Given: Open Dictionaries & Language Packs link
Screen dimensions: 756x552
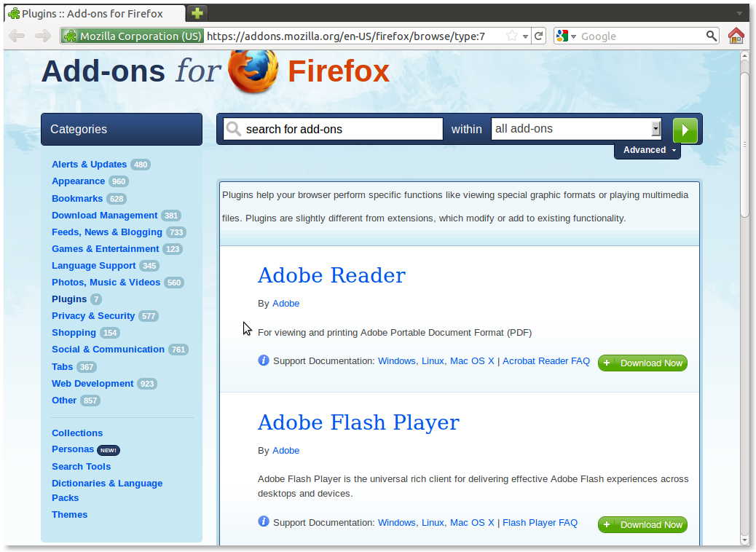Looking at the screenshot, I should (x=107, y=490).
